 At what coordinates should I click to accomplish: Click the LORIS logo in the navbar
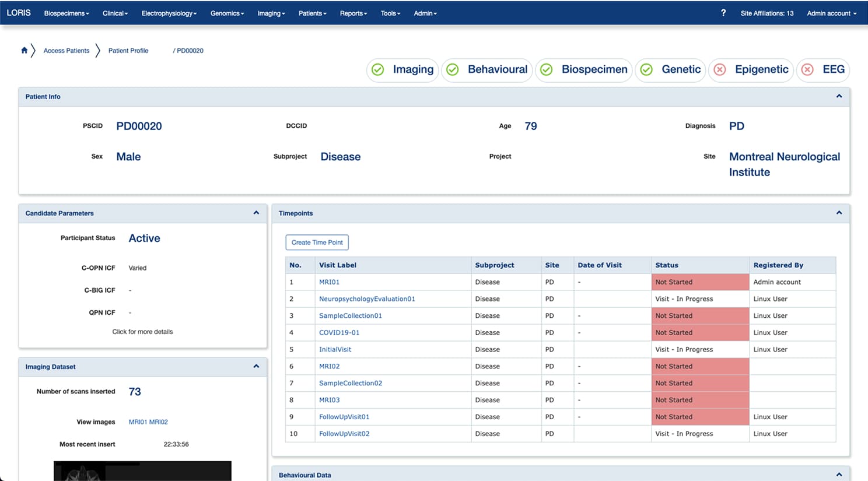pyautogui.click(x=18, y=13)
